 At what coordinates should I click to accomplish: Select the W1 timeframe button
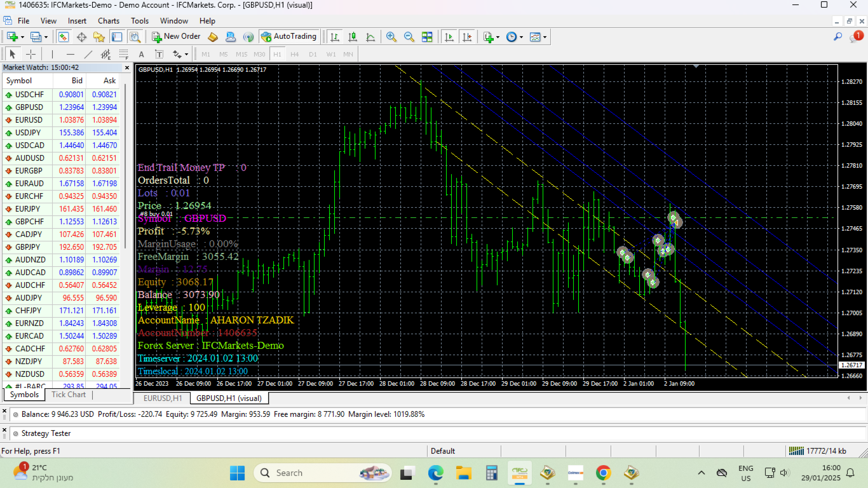[x=330, y=54]
